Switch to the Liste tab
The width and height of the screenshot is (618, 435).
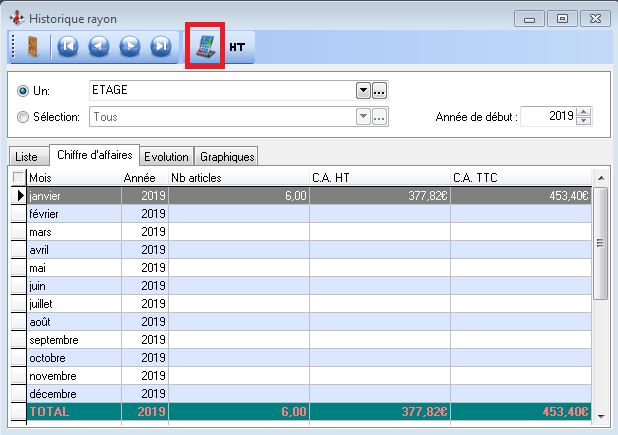point(27,157)
